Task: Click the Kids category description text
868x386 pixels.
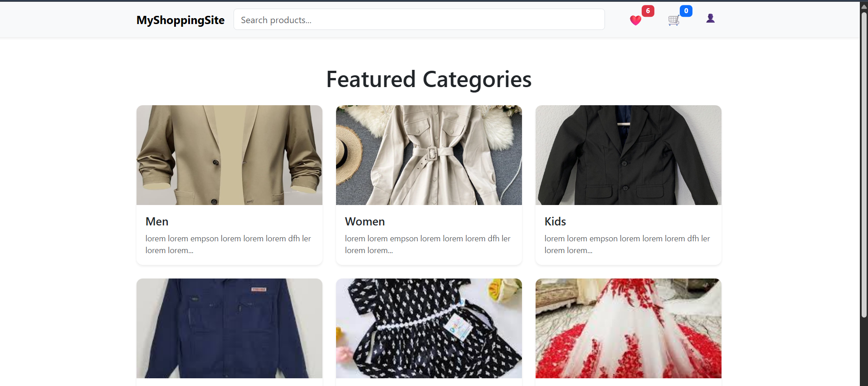Action: [627, 244]
